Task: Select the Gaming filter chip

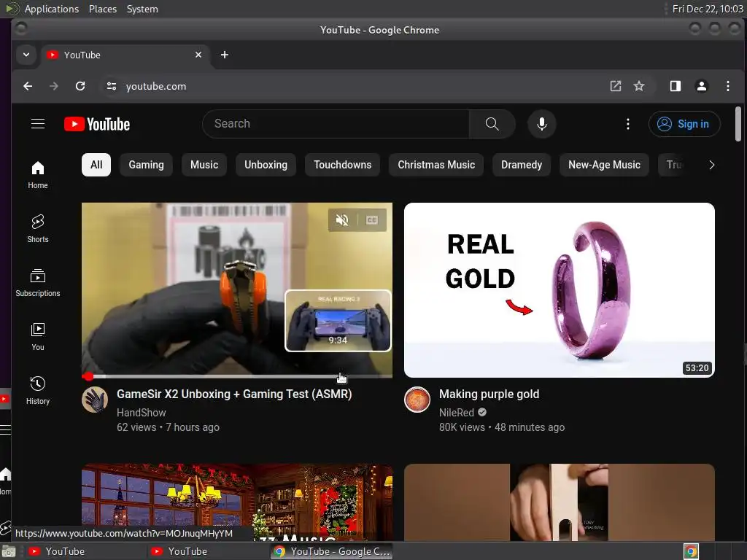Action: tap(146, 165)
